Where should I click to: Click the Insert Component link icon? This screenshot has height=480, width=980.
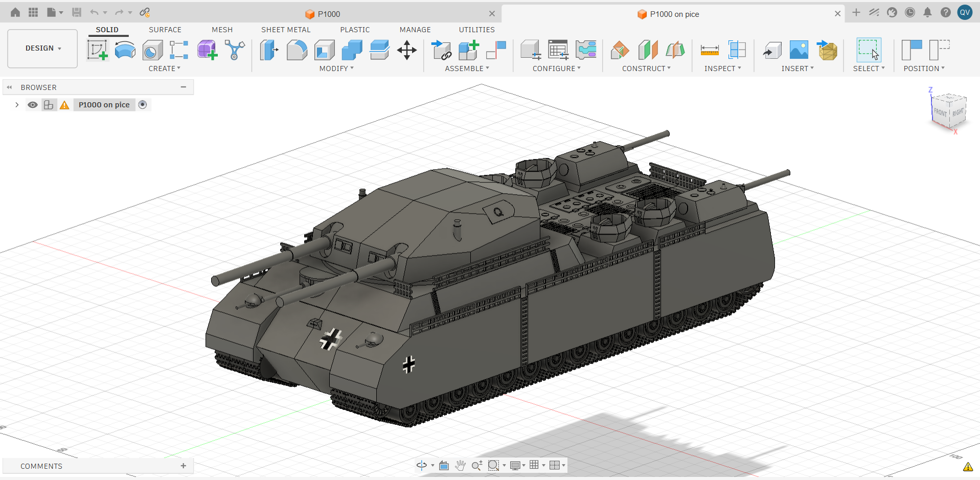441,50
